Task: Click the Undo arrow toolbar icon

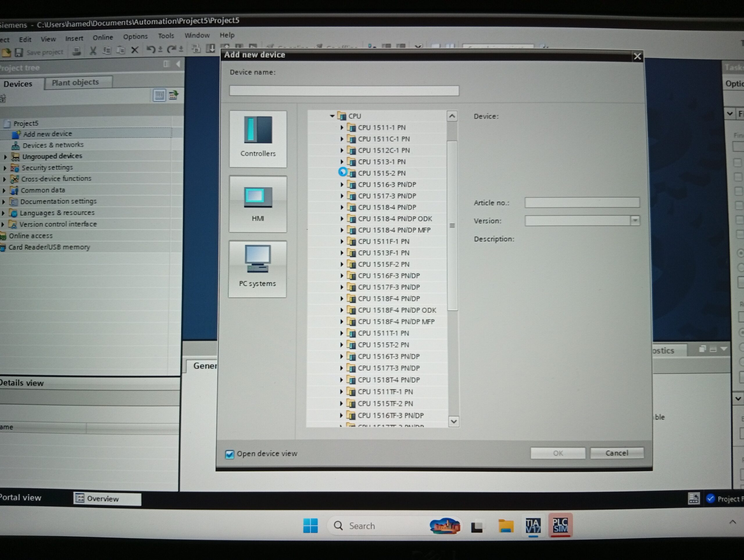Action: tap(151, 50)
